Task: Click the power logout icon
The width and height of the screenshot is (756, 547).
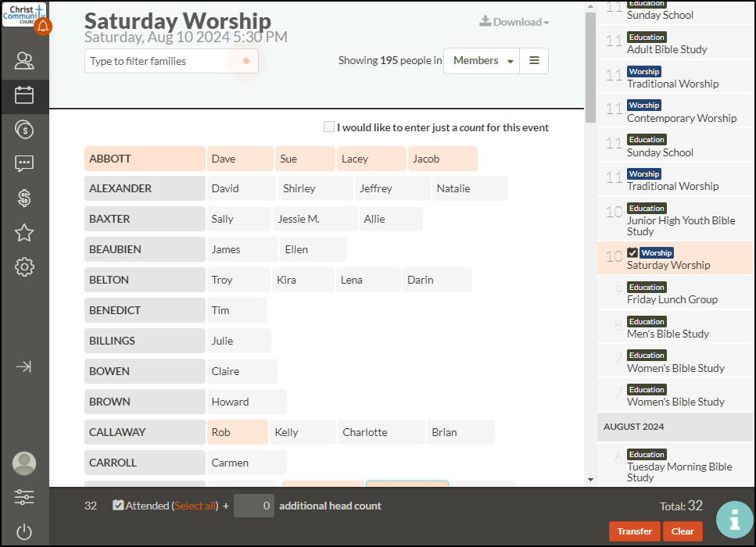Action: click(x=24, y=532)
